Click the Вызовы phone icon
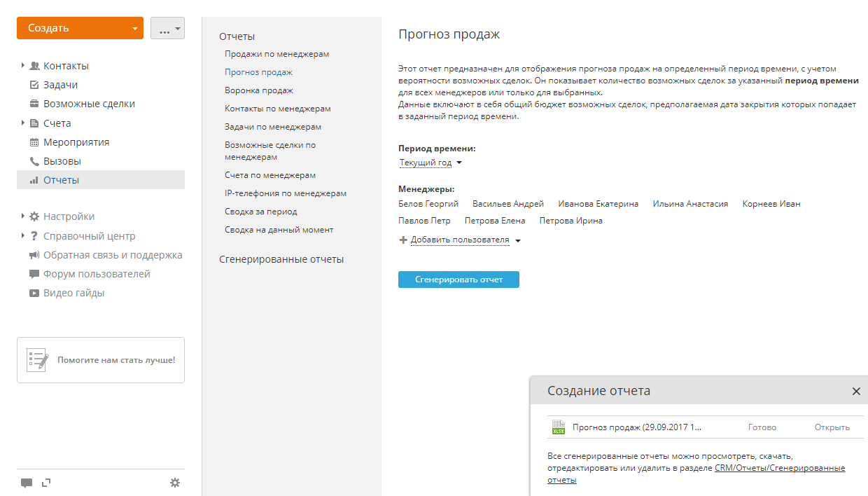This screenshot has width=868, height=496. (34, 161)
